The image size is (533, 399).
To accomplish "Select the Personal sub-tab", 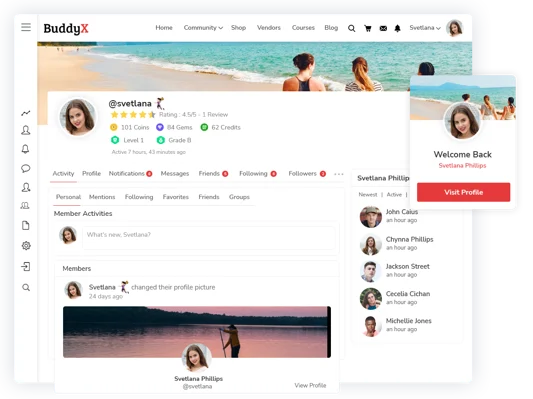I will (x=68, y=197).
